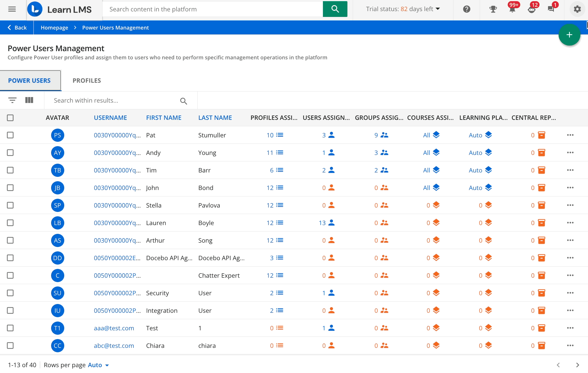Check the select-all checkbox in the table header

10,118
